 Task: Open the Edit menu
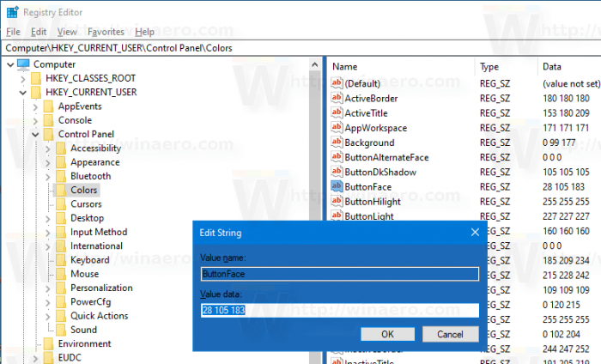39,32
